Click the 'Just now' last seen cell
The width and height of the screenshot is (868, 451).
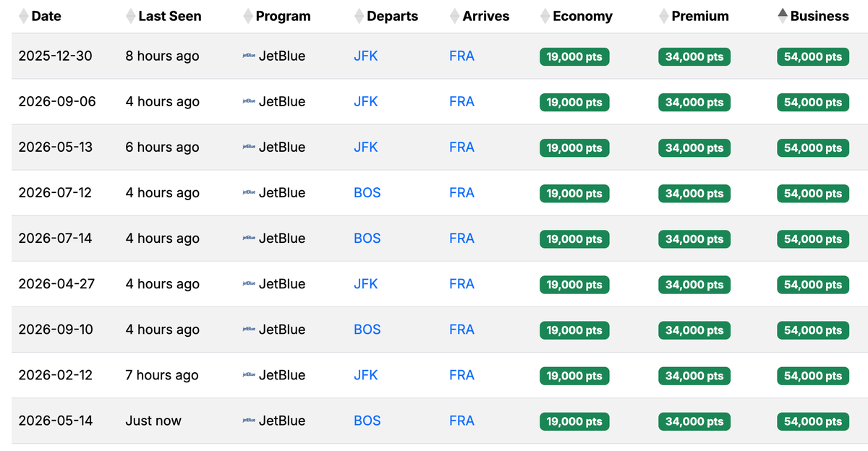click(x=153, y=421)
